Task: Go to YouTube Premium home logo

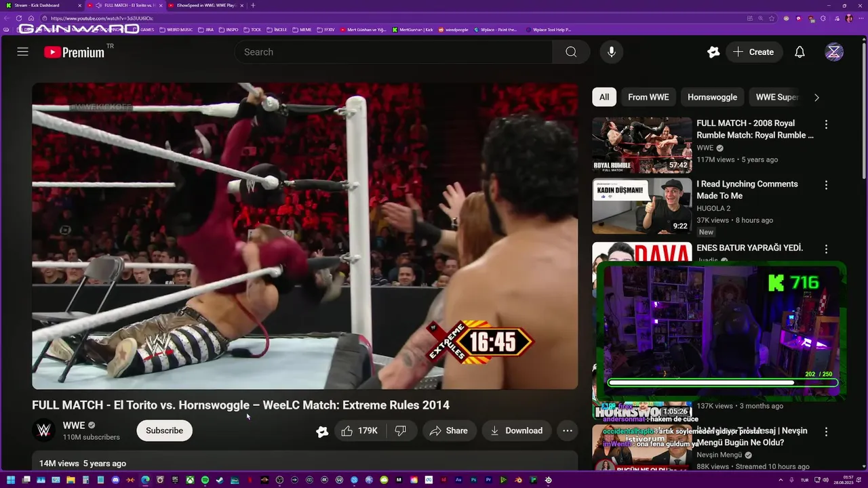Action: coord(75,52)
